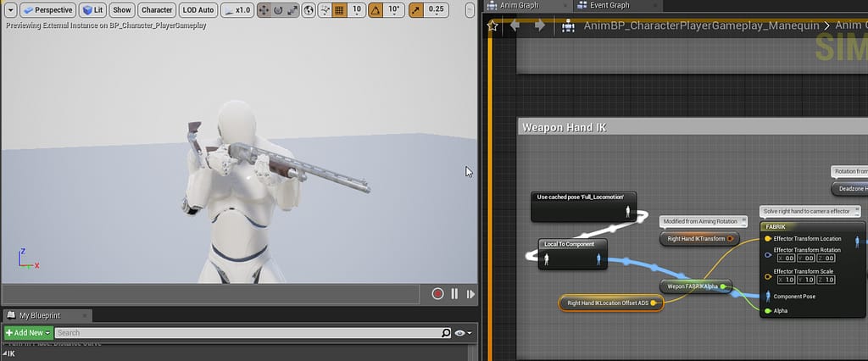Screen dimensions: 868x361
Task: Edit Effector Transform Scale Y field
Action: pos(805,280)
